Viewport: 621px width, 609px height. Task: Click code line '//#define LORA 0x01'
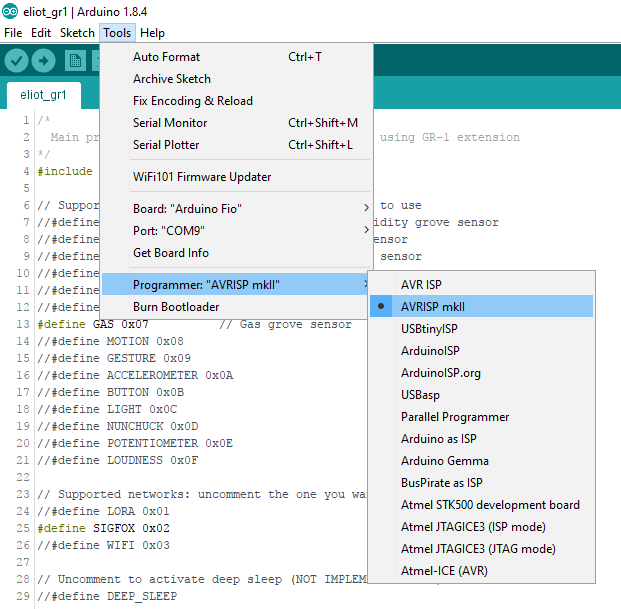pos(103,511)
